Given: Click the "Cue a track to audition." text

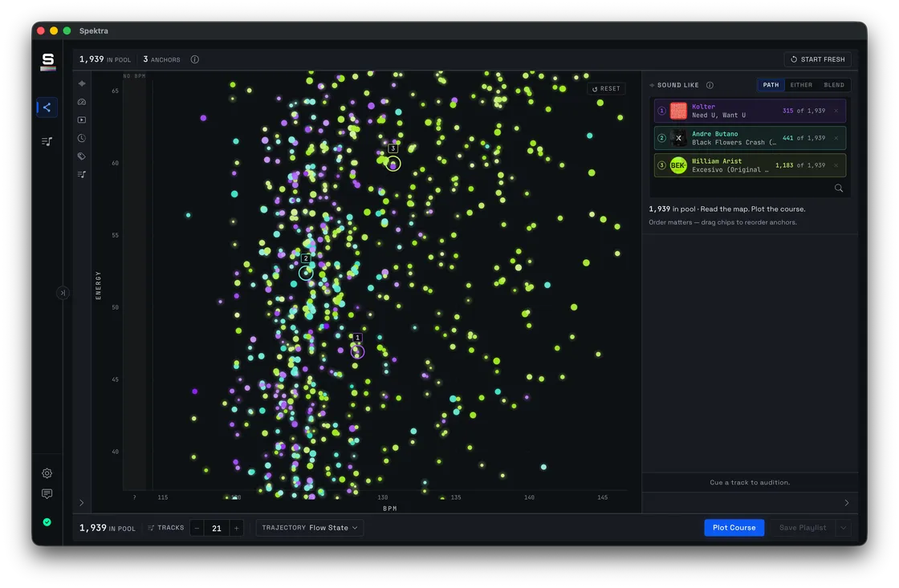Looking at the screenshot, I should [750, 483].
